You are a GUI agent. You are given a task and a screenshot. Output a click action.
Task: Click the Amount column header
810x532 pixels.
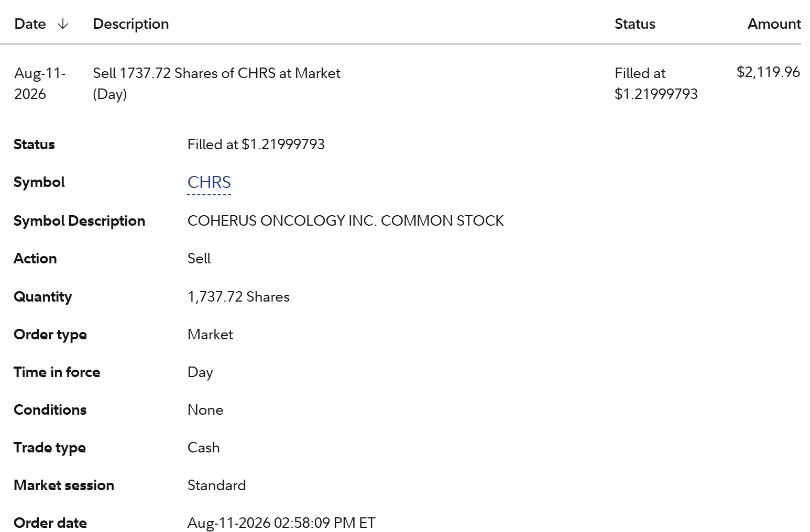(x=774, y=24)
